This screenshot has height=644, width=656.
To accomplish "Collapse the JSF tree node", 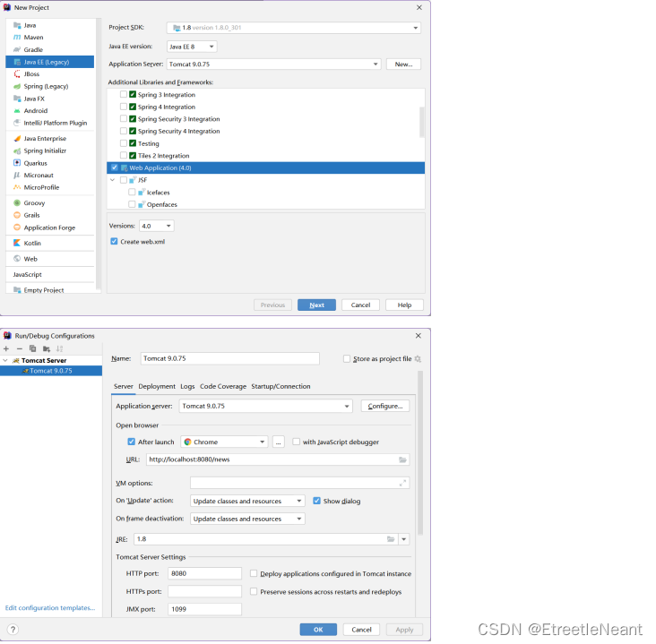I will coord(113,180).
